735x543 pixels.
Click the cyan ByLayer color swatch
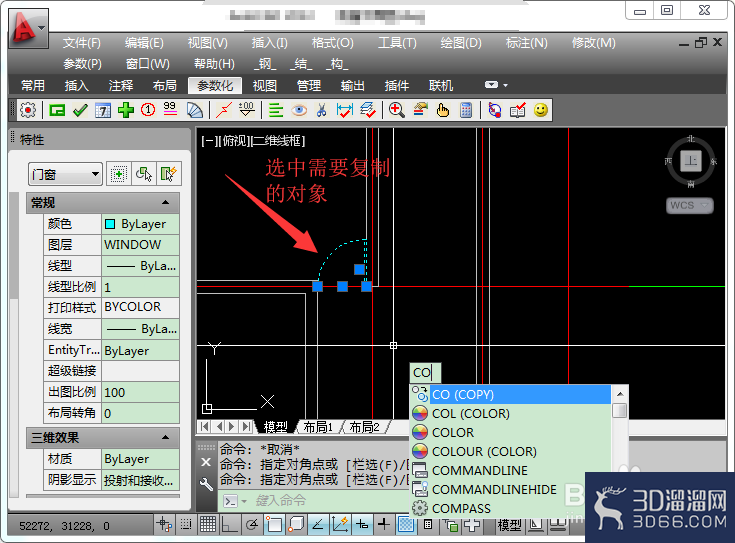pyautogui.click(x=110, y=224)
